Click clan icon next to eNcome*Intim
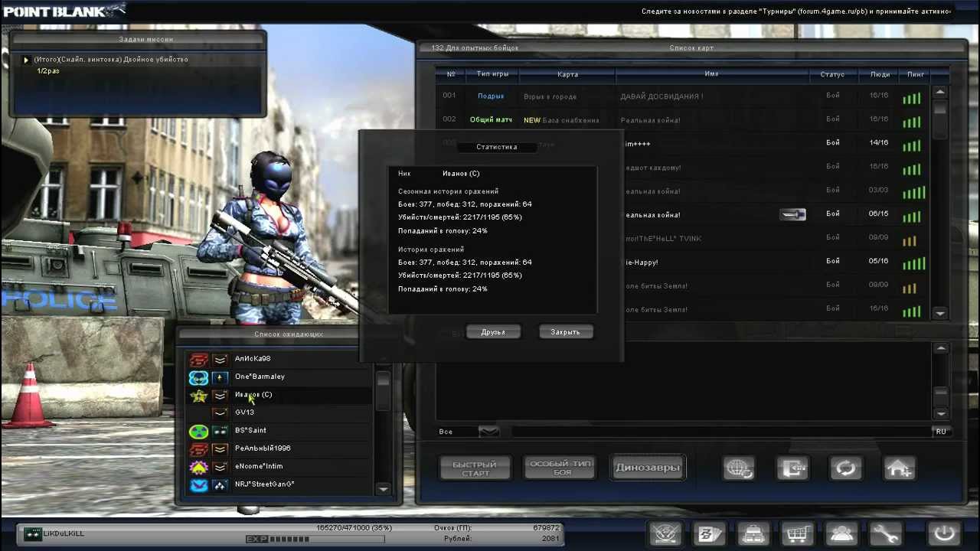 click(x=198, y=467)
